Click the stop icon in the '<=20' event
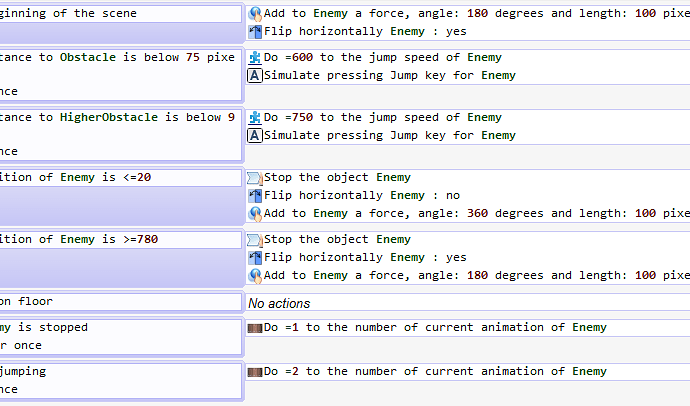 tap(255, 178)
